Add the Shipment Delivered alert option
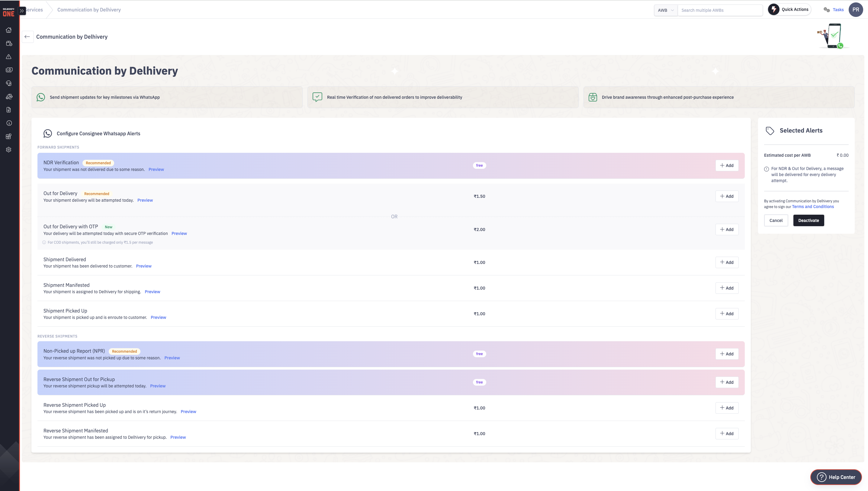The height and width of the screenshot is (491, 868). coord(727,262)
